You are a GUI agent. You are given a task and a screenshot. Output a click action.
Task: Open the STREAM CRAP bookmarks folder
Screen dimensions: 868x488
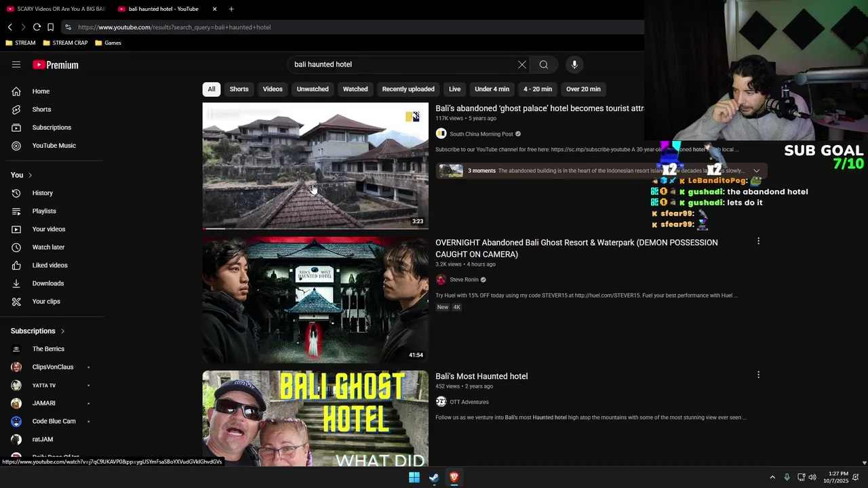tap(65, 43)
